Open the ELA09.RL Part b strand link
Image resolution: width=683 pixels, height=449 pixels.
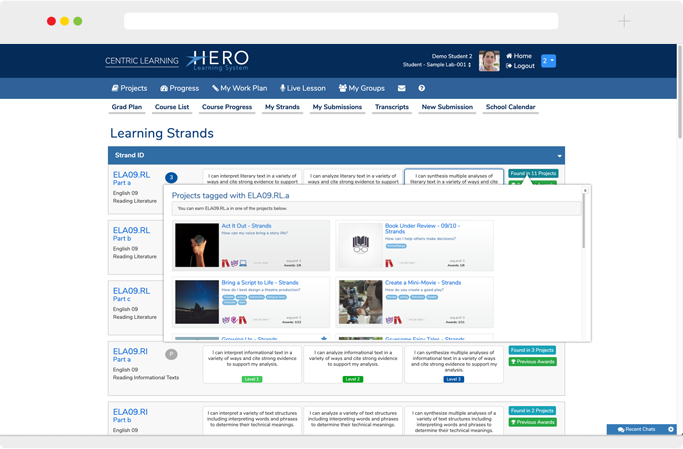point(131,234)
